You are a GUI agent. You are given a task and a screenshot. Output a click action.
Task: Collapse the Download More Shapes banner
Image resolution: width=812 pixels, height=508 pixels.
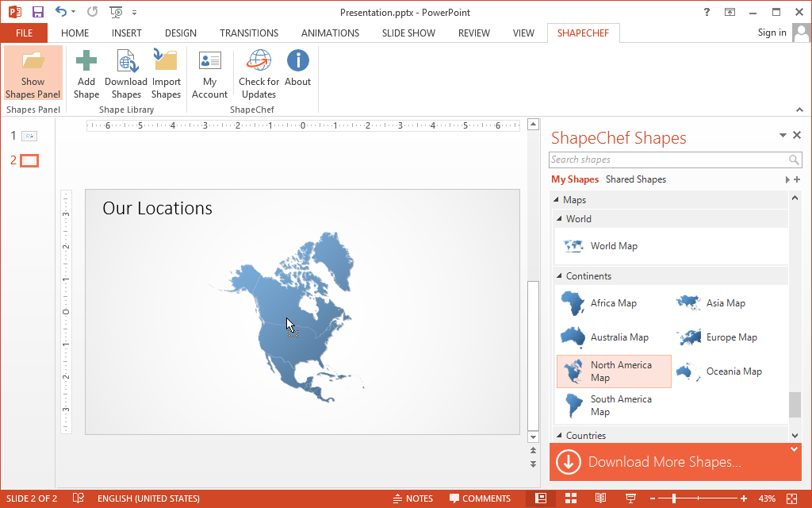click(794, 449)
